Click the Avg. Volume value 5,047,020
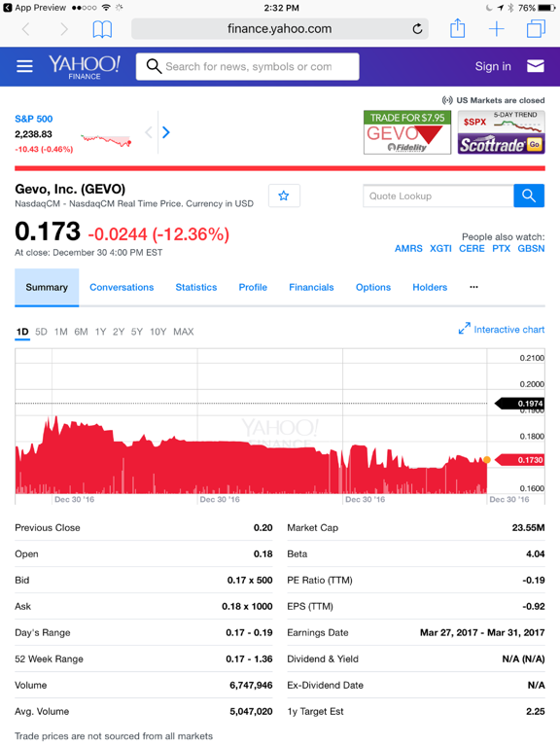This screenshot has width=560, height=747. tap(251, 711)
